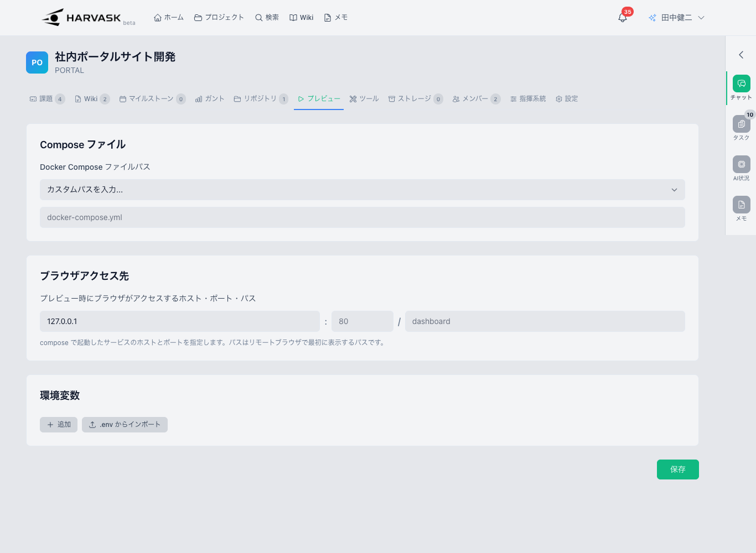Click the docker-compose.yml path input

(362, 217)
